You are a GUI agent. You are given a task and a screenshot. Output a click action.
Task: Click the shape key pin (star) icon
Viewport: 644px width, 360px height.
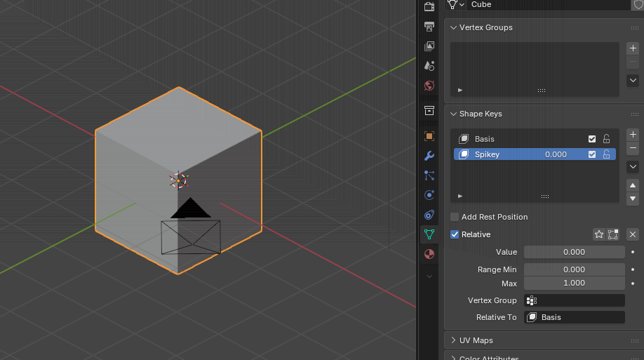click(599, 234)
